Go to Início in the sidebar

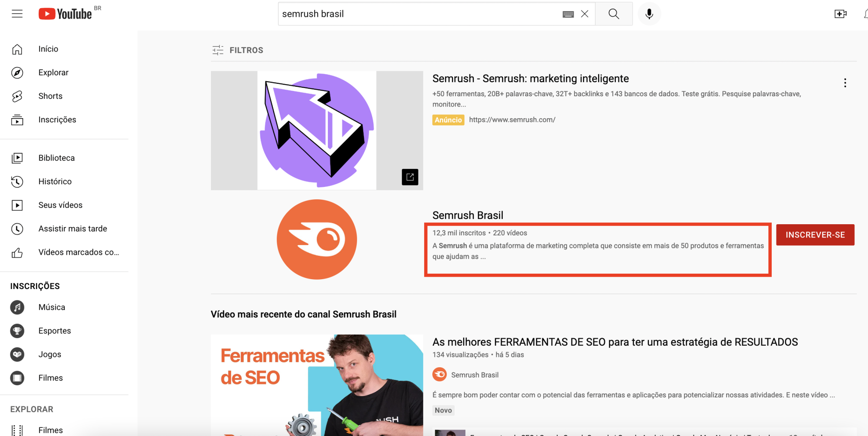(x=17, y=49)
